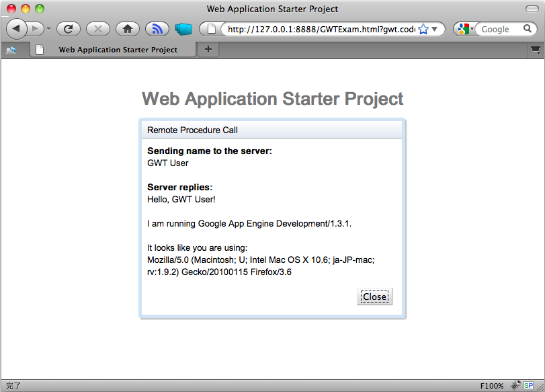Open the Google search engine selector
The image size is (545, 392).
pyautogui.click(x=465, y=29)
